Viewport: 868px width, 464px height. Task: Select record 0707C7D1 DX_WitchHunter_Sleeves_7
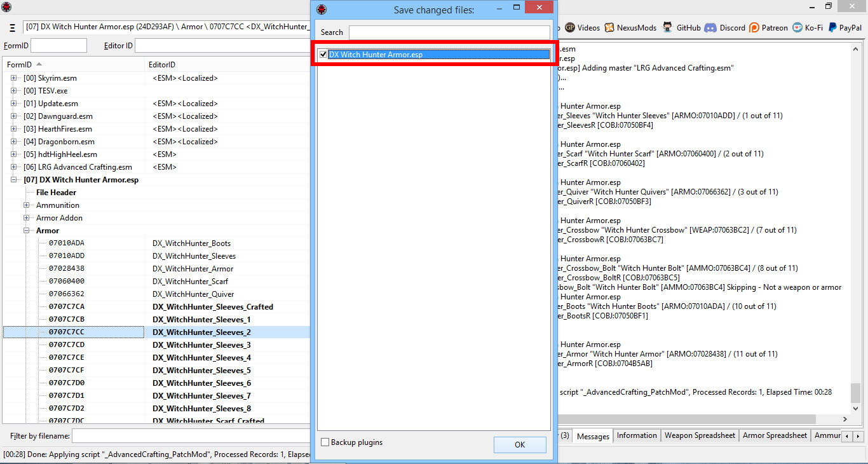click(156, 396)
